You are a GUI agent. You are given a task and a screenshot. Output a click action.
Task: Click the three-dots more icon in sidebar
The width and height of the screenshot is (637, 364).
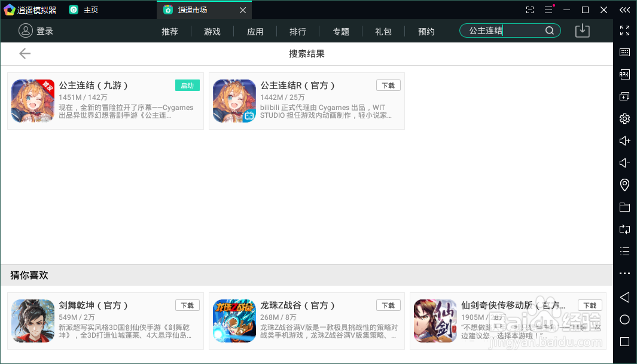pyautogui.click(x=625, y=273)
